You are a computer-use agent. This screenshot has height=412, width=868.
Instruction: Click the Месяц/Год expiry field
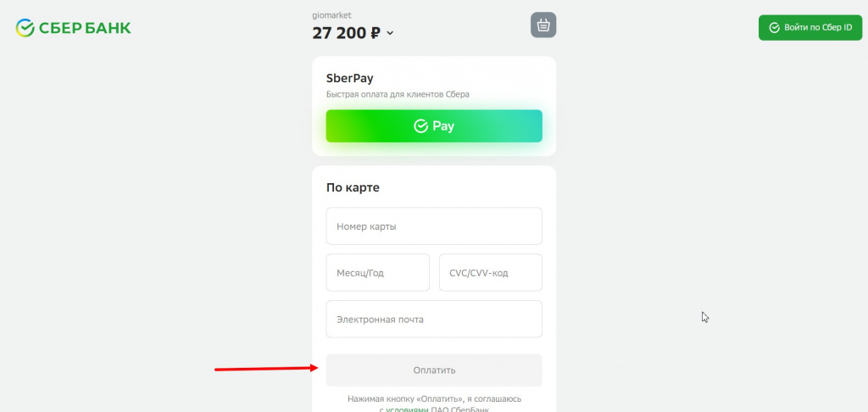point(377,273)
